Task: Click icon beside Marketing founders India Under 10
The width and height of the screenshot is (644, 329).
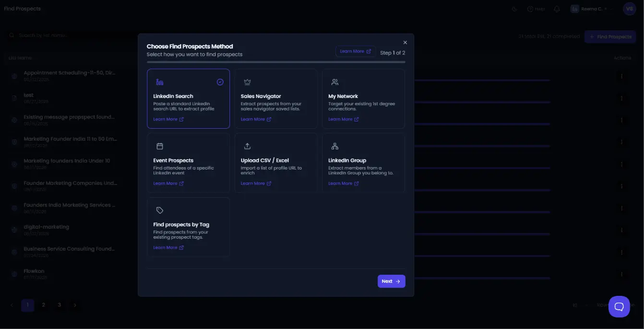Action: 14,164
